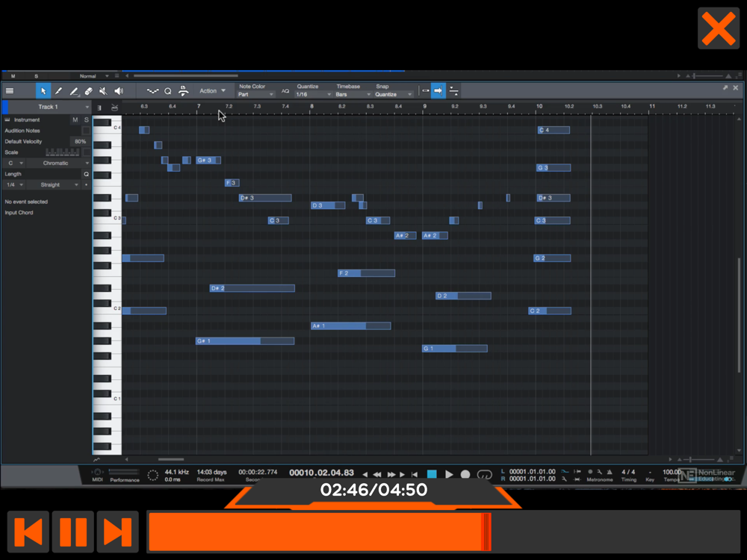Screen dimensions: 747x560
Task: Open the Quantize 1/16 dropdown
Action: click(x=313, y=94)
